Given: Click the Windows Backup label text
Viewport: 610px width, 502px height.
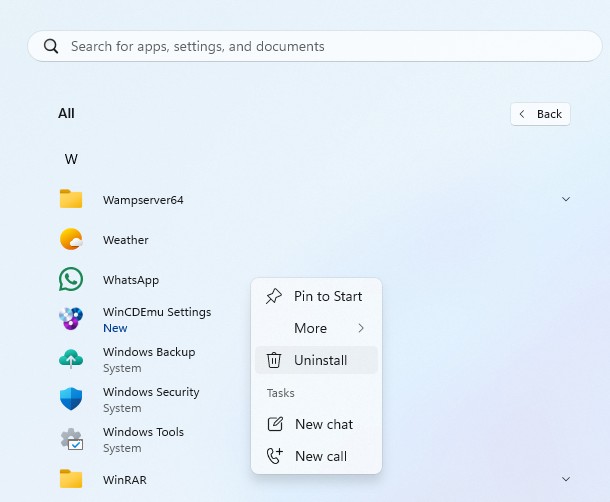Looking at the screenshot, I should pos(149,352).
